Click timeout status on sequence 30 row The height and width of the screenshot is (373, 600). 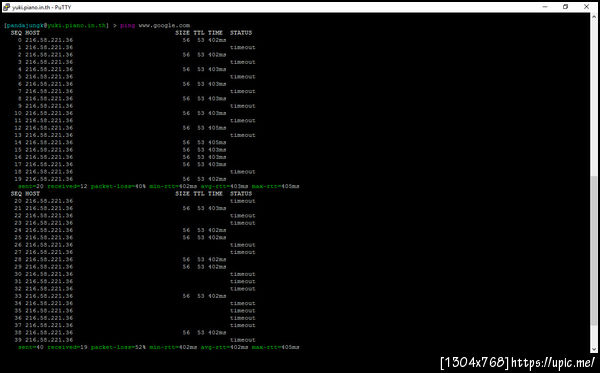243,274
